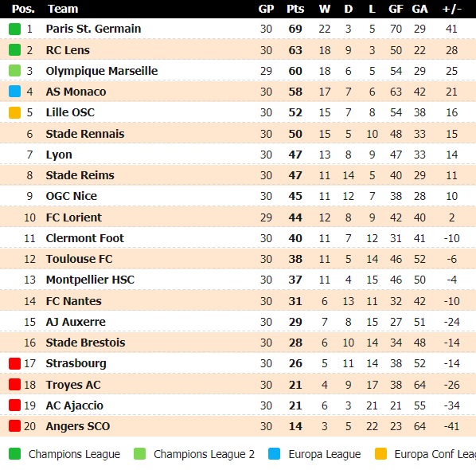Open the OGC Nice team link
The image size is (476, 470).
(72, 196)
